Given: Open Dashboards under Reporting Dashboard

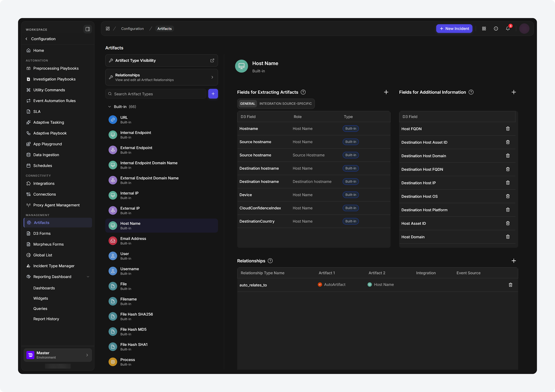Looking at the screenshot, I should pyautogui.click(x=44, y=288).
